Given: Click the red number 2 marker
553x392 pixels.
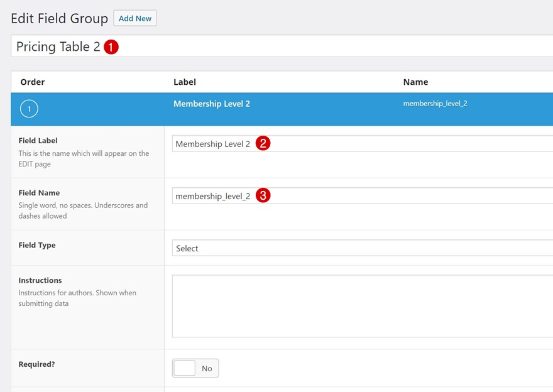Looking at the screenshot, I should point(264,143).
